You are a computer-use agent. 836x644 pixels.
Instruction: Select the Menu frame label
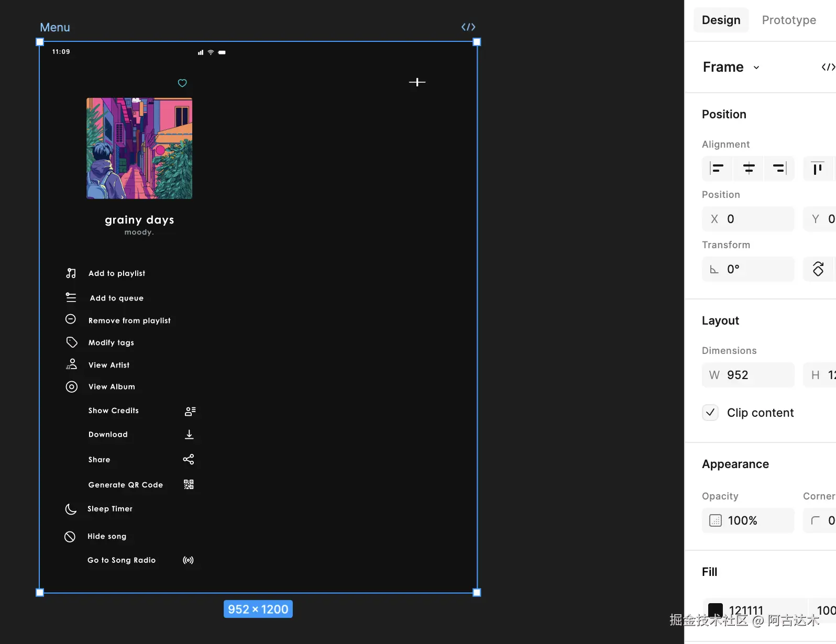click(x=55, y=27)
